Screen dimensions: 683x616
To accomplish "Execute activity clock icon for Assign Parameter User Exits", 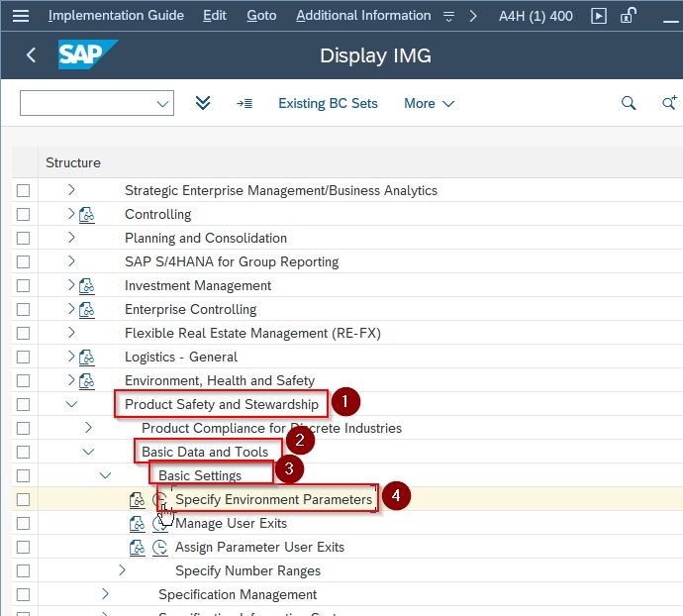I will tap(159, 547).
